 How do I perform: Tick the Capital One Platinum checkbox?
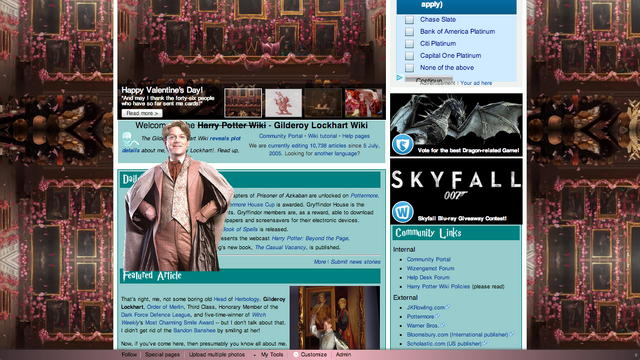pos(409,56)
